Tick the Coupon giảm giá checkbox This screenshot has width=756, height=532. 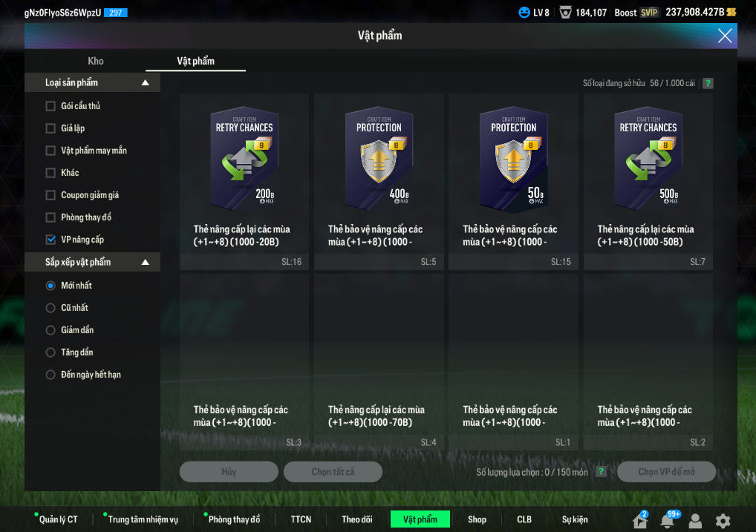[50, 195]
